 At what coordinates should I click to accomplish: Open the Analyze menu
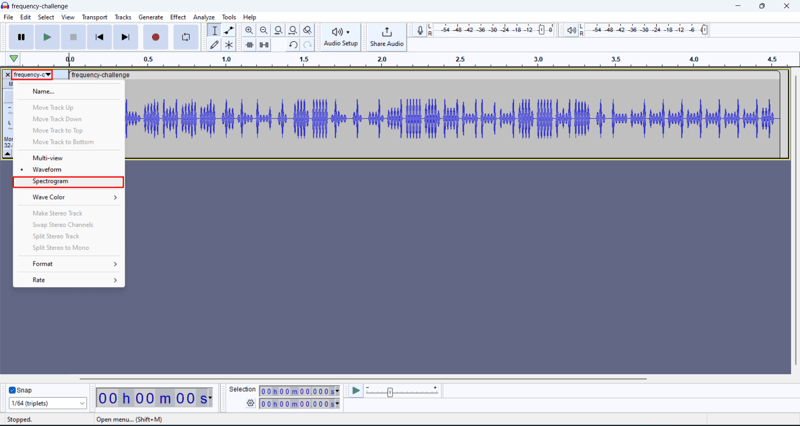tap(204, 17)
